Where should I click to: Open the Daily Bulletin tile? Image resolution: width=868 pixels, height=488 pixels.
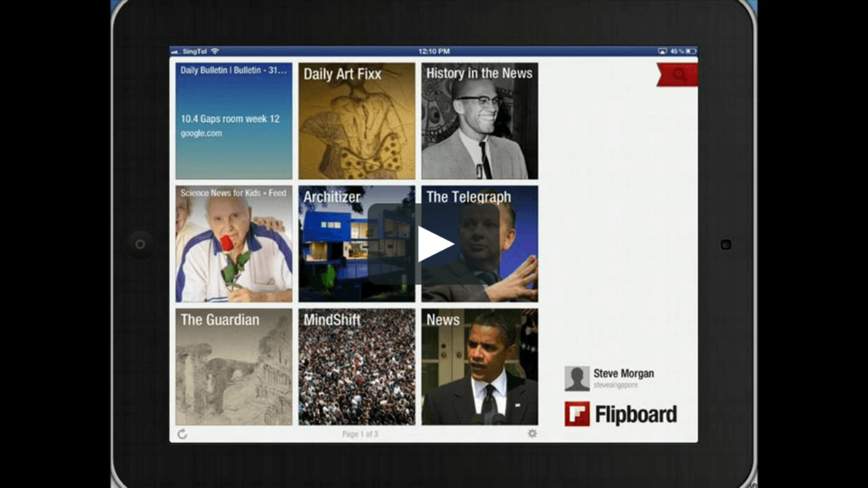pyautogui.click(x=234, y=120)
